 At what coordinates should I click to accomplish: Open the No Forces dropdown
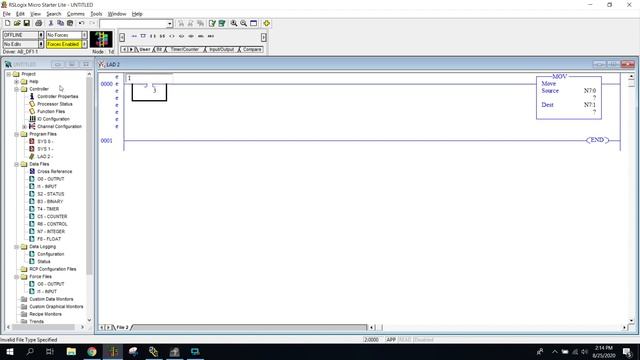[84, 35]
